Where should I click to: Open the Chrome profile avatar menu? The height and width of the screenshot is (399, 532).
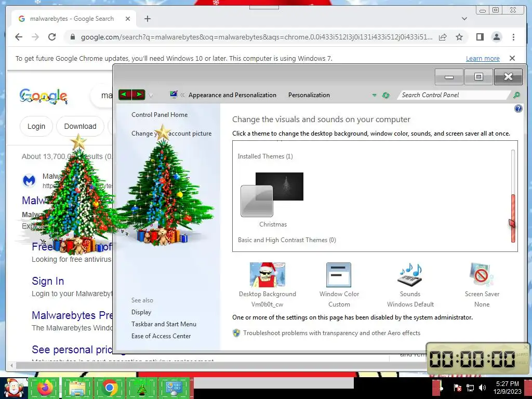coord(497,37)
